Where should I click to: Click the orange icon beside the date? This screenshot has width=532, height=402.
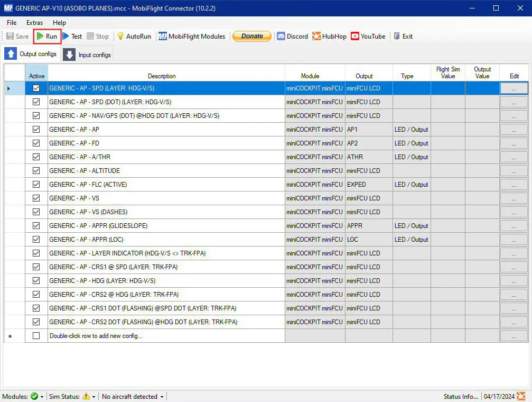[521, 396]
